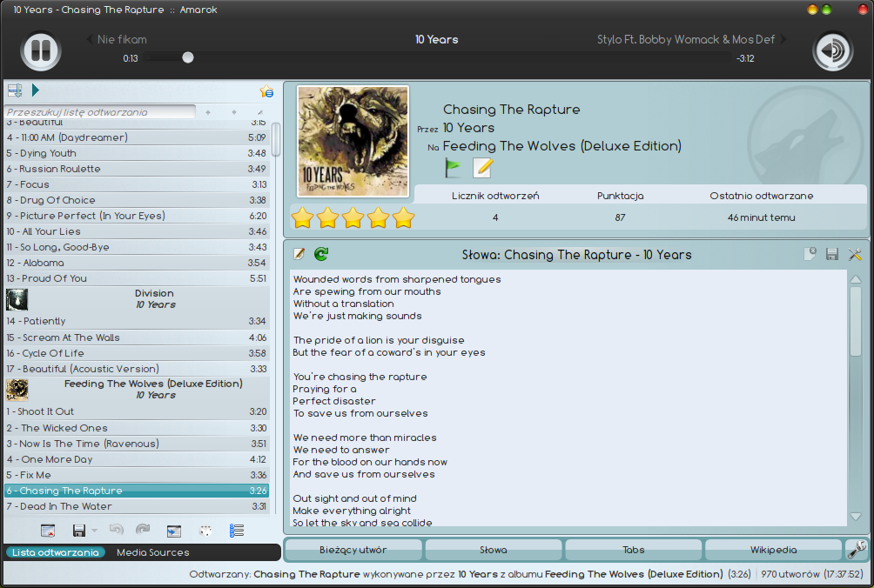Set rating to one star
874x588 pixels.
(x=302, y=217)
